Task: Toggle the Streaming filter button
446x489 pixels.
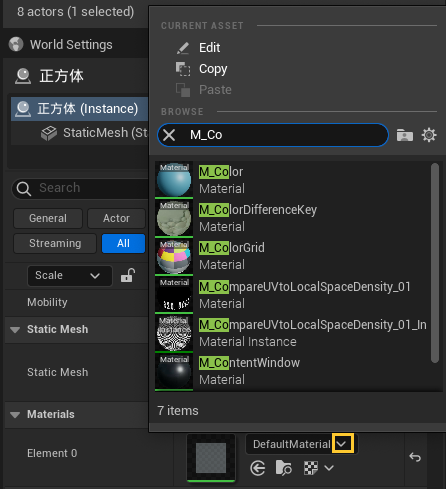Action: 55,243
